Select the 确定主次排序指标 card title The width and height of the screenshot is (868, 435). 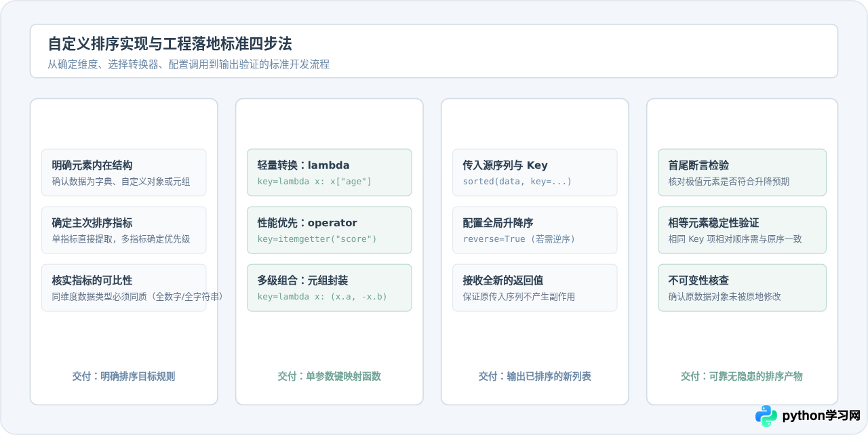pyautogui.click(x=92, y=223)
